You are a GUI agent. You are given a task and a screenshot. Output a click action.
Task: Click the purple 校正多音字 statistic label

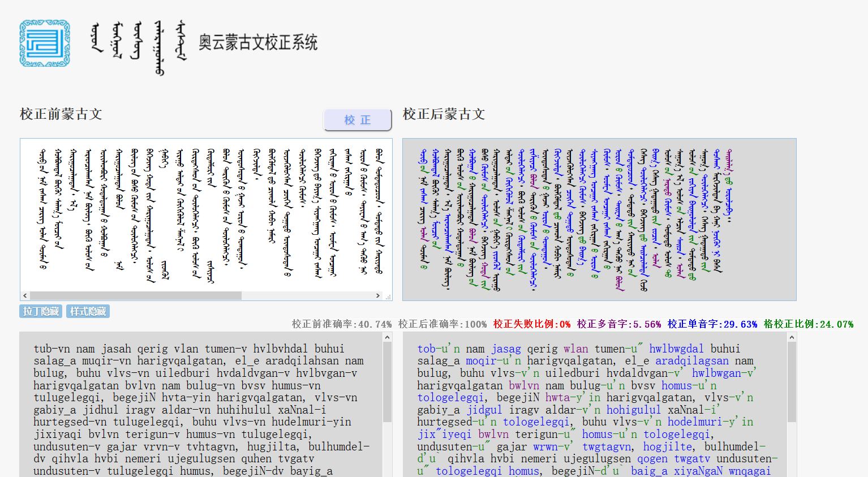(x=618, y=324)
